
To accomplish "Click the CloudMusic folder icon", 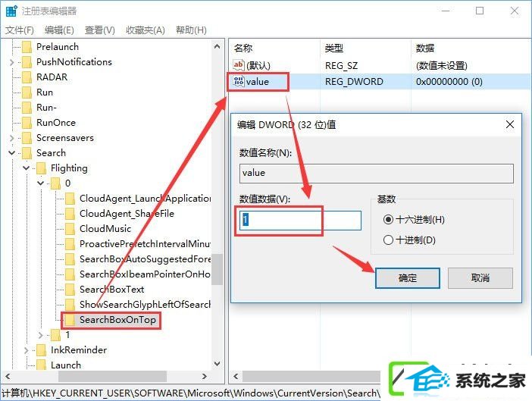I will tap(70, 229).
